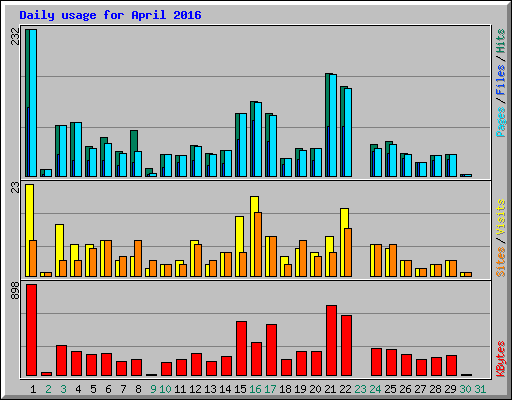The width and height of the screenshot is (512, 400).
Task: Click day 3 on the x-axis
Action: coord(63,389)
